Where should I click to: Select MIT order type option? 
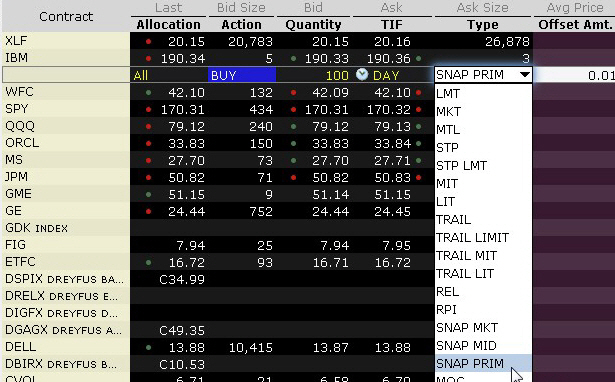coord(483,184)
